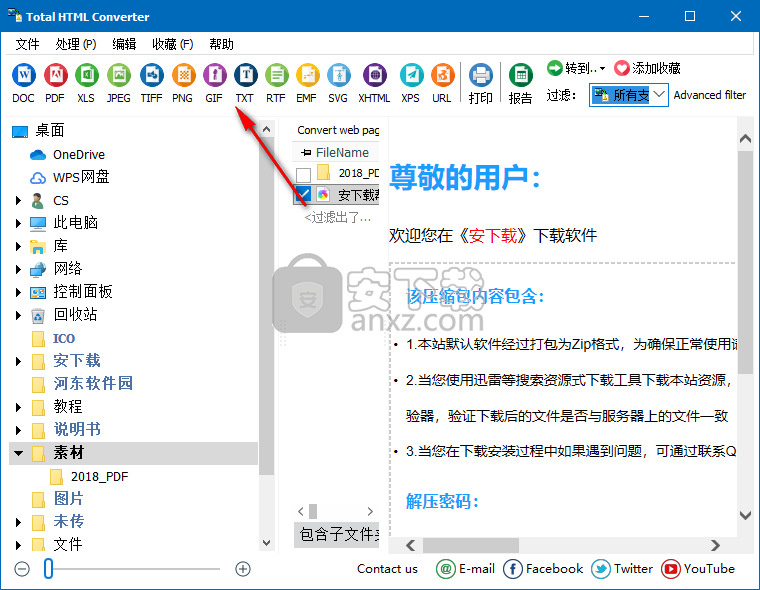This screenshot has width=760, height=590.
Task: Choose the GIF format icon
Action: [214, 75]
